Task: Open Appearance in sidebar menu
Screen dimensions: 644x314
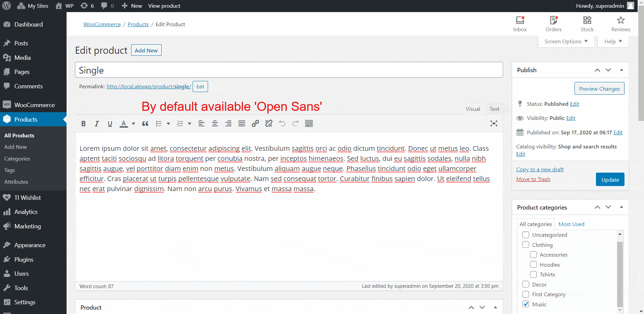Action: 33,245
